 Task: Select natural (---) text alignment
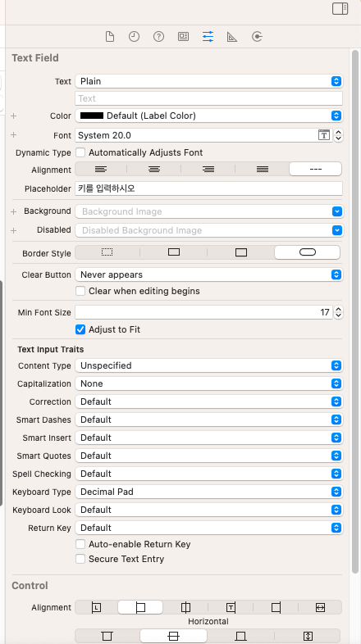coord(315,170)
